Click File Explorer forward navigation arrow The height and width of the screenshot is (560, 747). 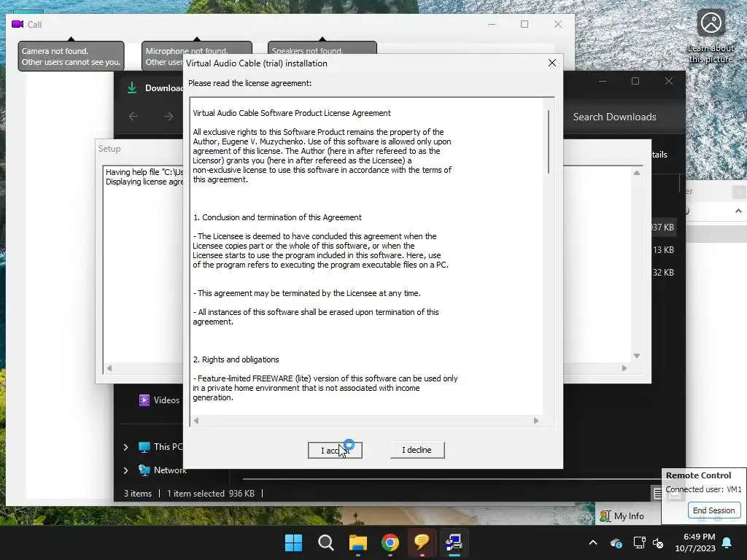169,116
